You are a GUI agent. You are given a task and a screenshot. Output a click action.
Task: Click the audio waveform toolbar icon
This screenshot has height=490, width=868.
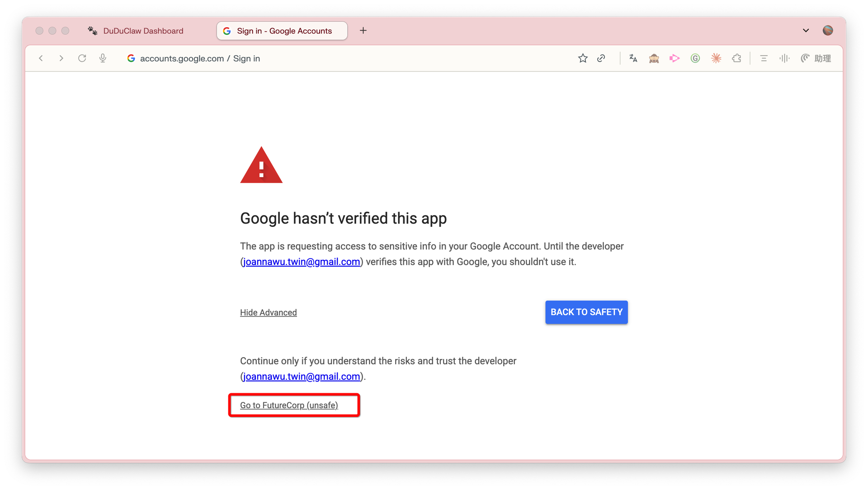784,58
